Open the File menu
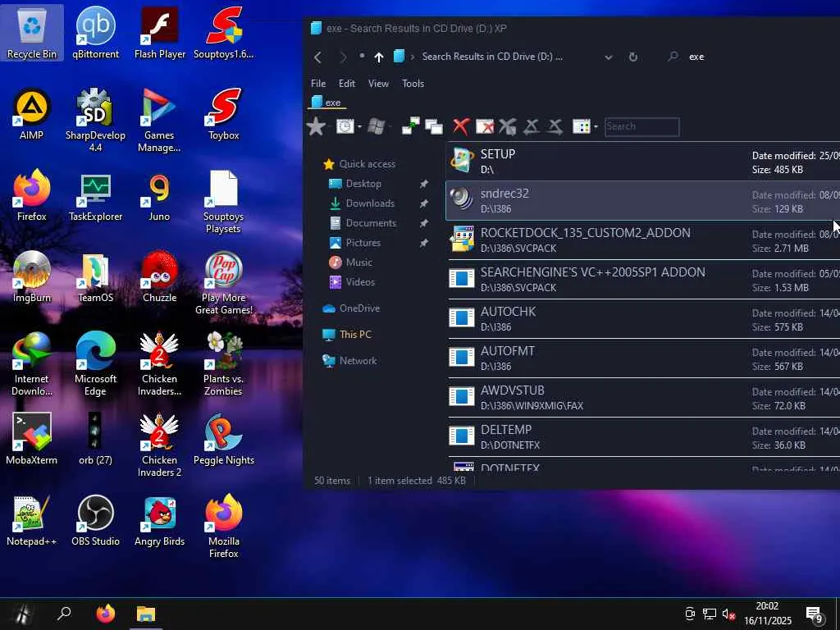840x630 pixels. [318, 84]
